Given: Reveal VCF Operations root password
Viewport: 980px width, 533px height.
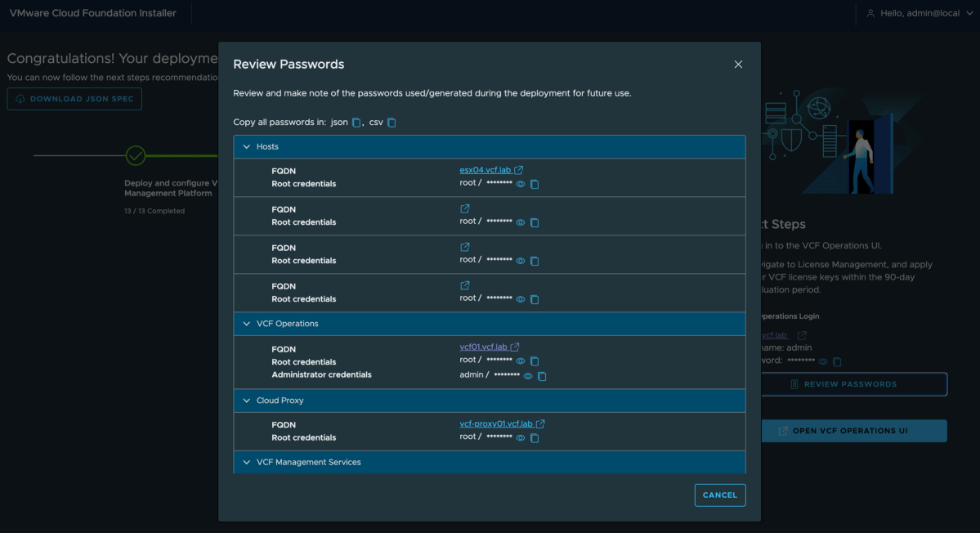Looking at the screenshot, I should (521, 361).
